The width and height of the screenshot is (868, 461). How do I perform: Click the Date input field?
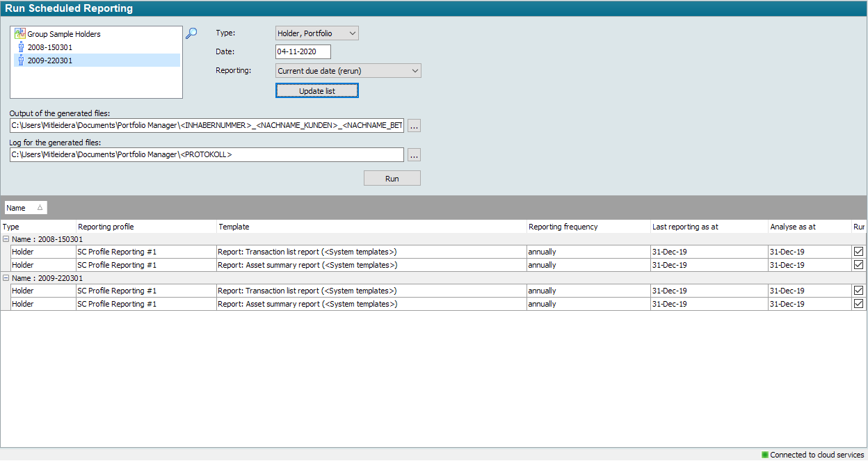click(x=303, y=52)
